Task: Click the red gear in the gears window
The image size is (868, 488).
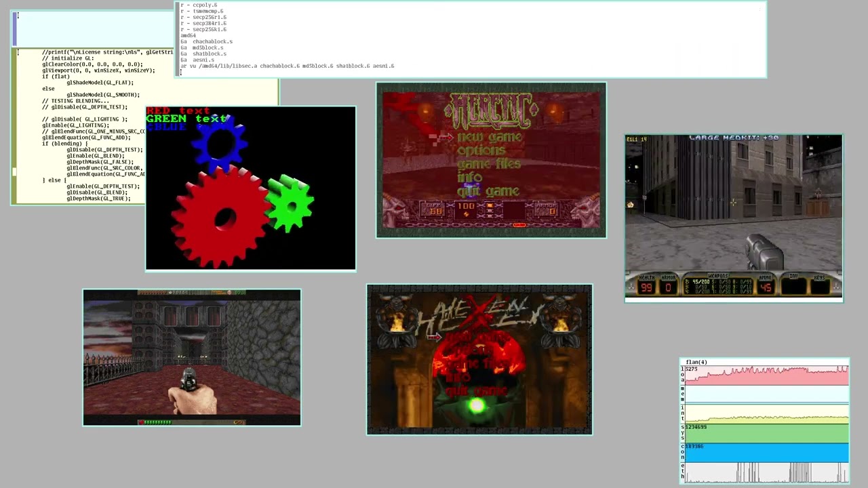Action: 220,217
